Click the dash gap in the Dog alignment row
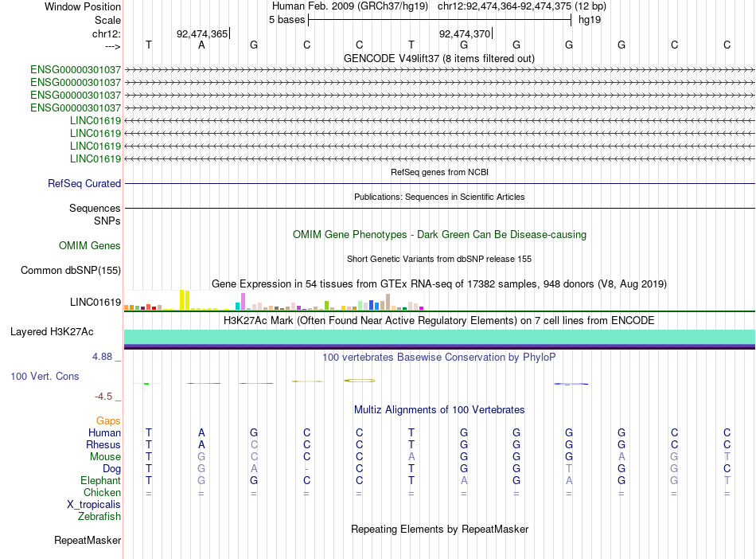Viewport: 756px width, 559px height. (x=306, y=469)
